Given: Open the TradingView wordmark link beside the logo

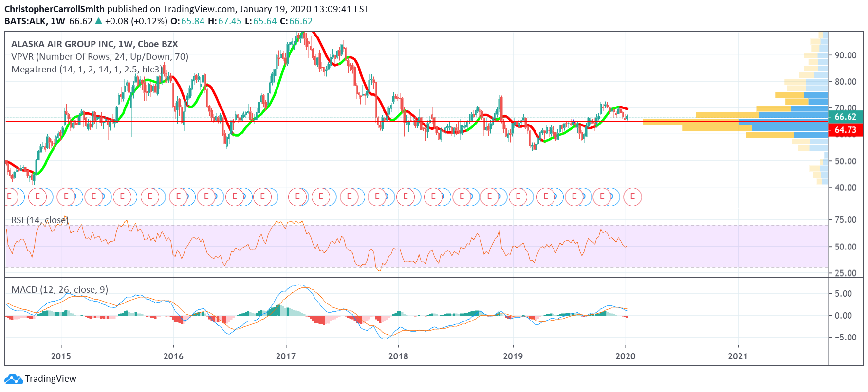Looking at the screenshot, I should pos(51,379).
